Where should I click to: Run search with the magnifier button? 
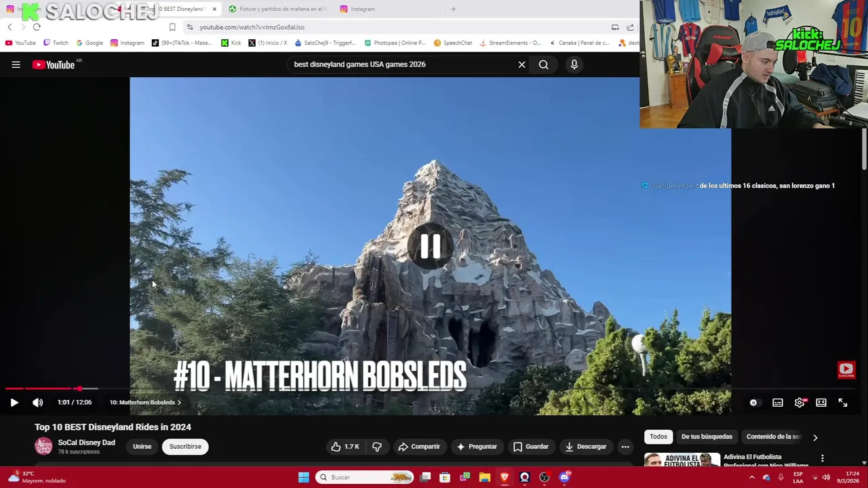pyautogui.click(x=543, y=64)
